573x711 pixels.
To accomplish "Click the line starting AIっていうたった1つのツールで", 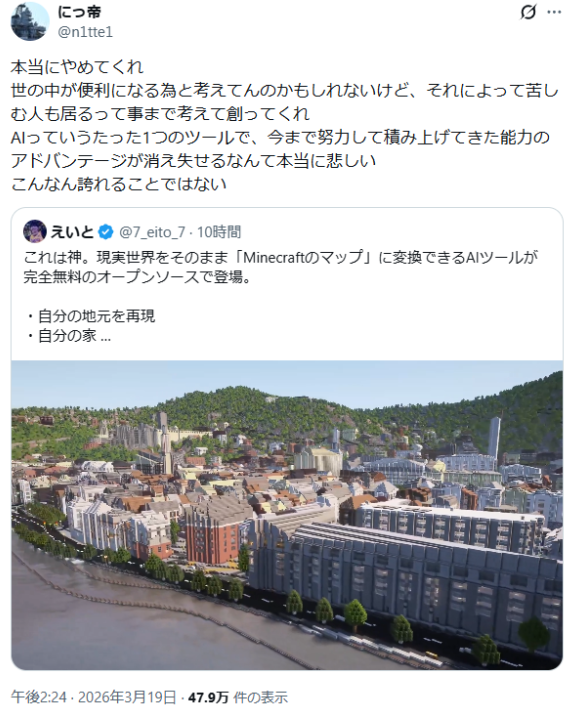I will [280, 137].
